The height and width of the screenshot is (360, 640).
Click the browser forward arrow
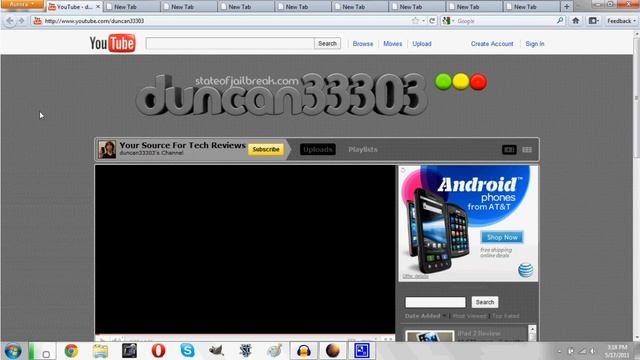(x=21, y=21)
